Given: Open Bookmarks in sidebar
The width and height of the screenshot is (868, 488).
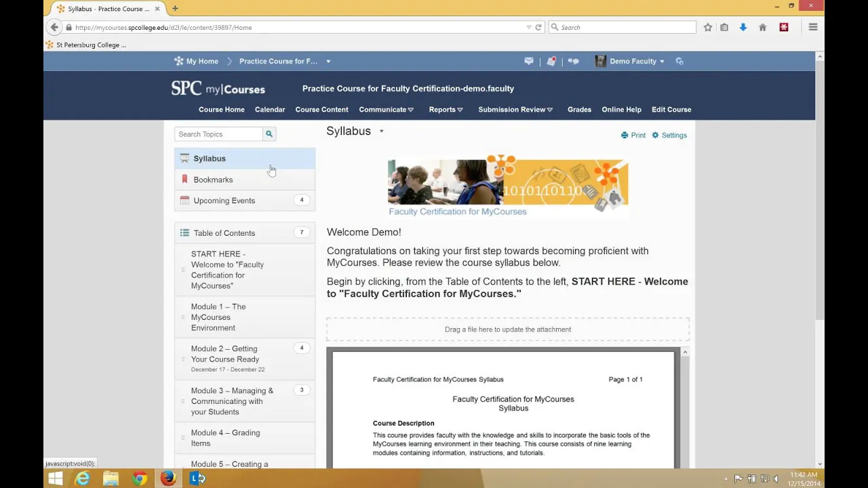Looking at the screenshot, I should pos(245,180).
